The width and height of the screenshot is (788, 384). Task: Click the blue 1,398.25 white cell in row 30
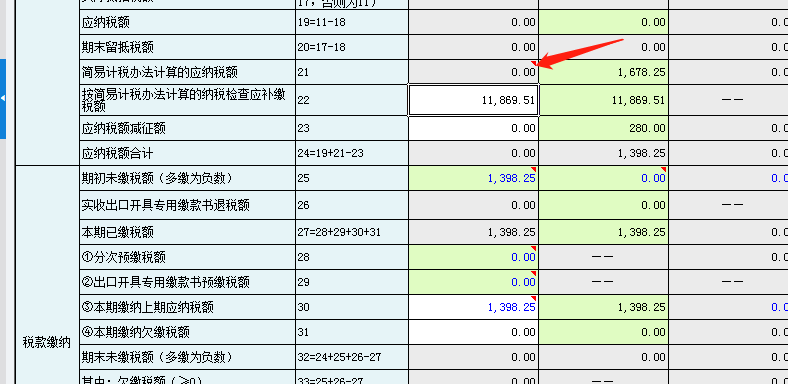[x=473, y=307]
